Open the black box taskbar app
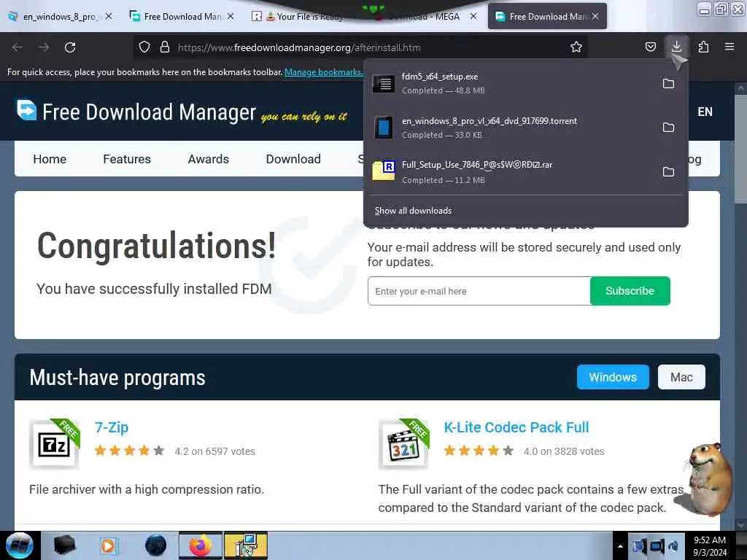 [64, 545]
